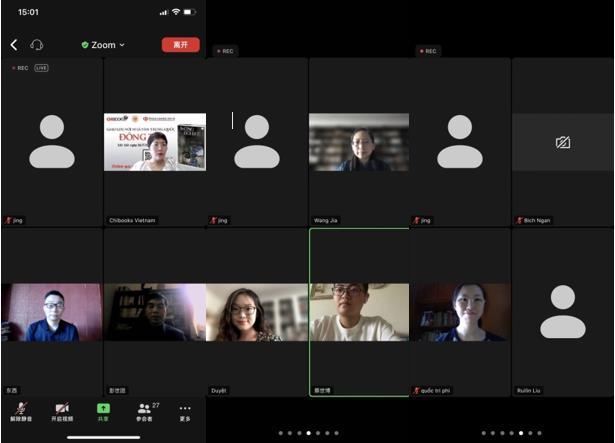Screen dimensions: 615x443
Task: Tap the headphone audio output icon
Action: coord(37,45)
